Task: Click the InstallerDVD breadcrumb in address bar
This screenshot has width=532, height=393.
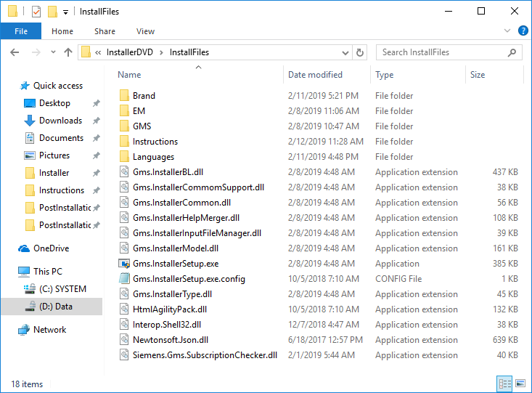Action: (x=134, y=52)
